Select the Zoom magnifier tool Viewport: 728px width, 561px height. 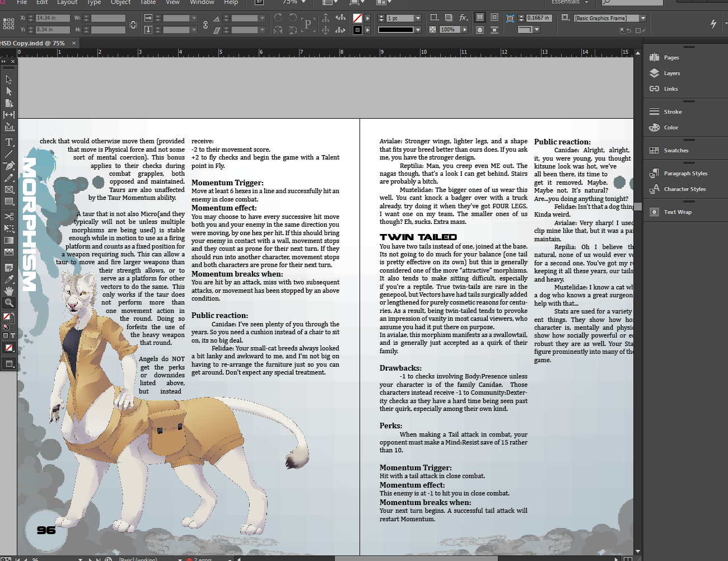tap(9, 303)
